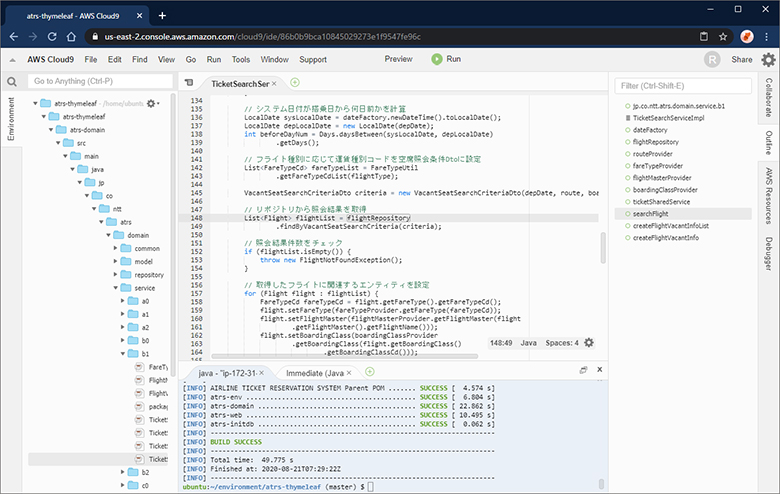780x494 pixels.
Task: Expand the c0 folder
Action: point(123,486)
